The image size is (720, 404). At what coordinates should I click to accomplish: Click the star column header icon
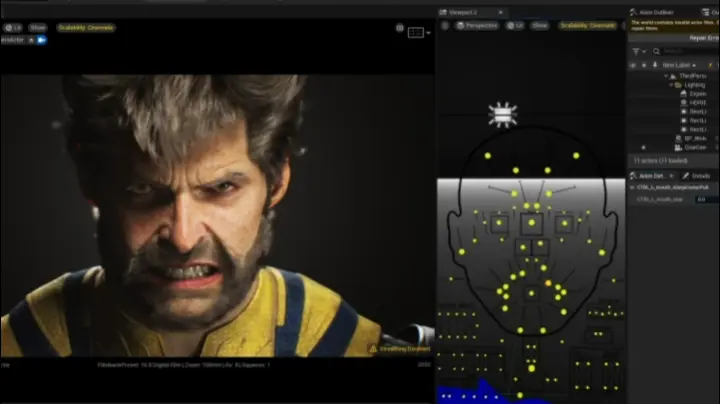tap(644, 65)
